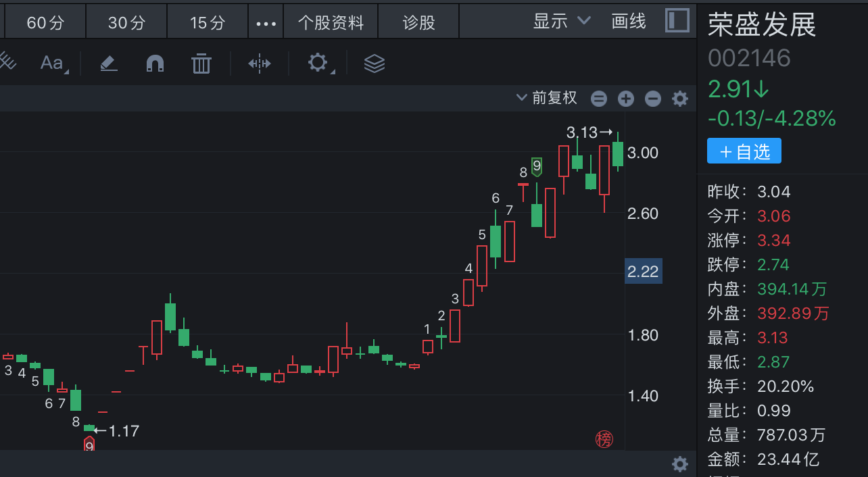The width and height of the screenshot is (868, 477).
Task: Click the 内盘 value 394.14万
Action: click(x=792, y=288)
